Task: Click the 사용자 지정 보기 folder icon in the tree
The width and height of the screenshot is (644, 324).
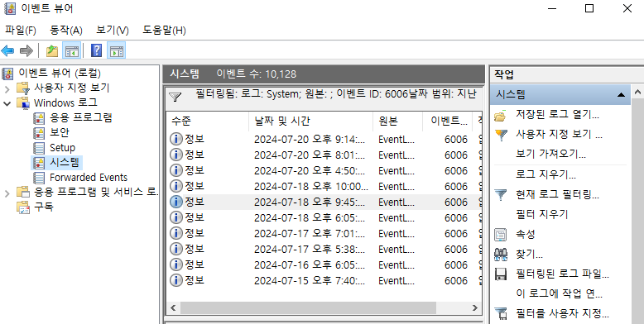Action: pyautogui.click(x=23, y=88)
